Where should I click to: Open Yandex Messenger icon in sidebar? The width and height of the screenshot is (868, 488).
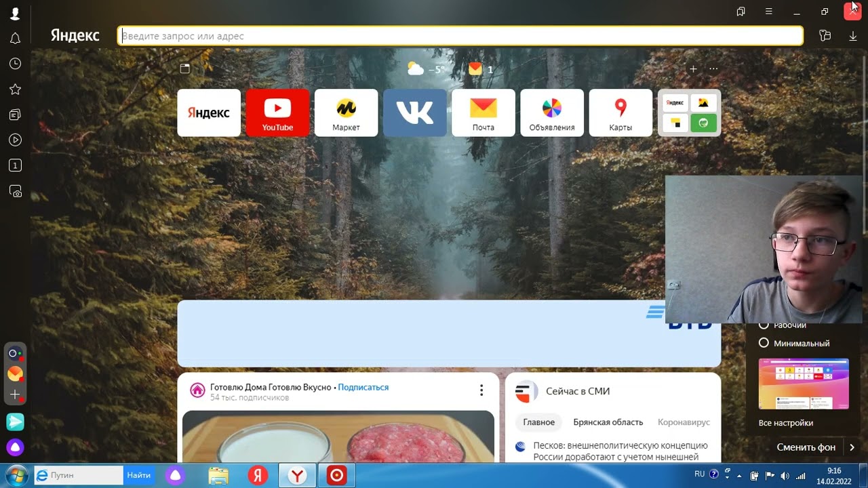tap(15, 422)
